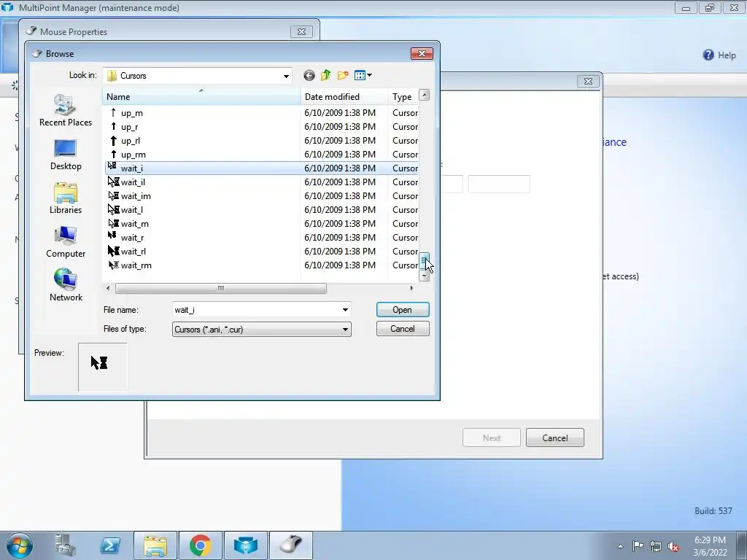Click the disabled Next wizard button
The image size is (747, 560).
point(492,438)
